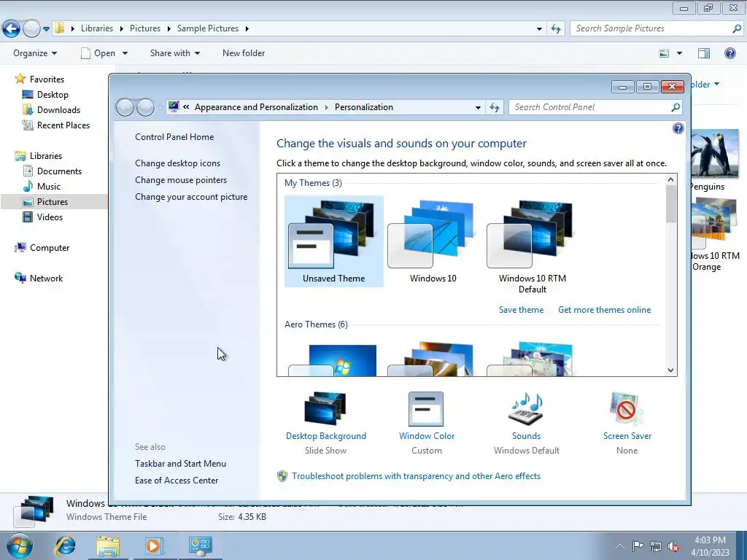
Task: Click Explorer change view icon
Action: (x=664, y=53)
